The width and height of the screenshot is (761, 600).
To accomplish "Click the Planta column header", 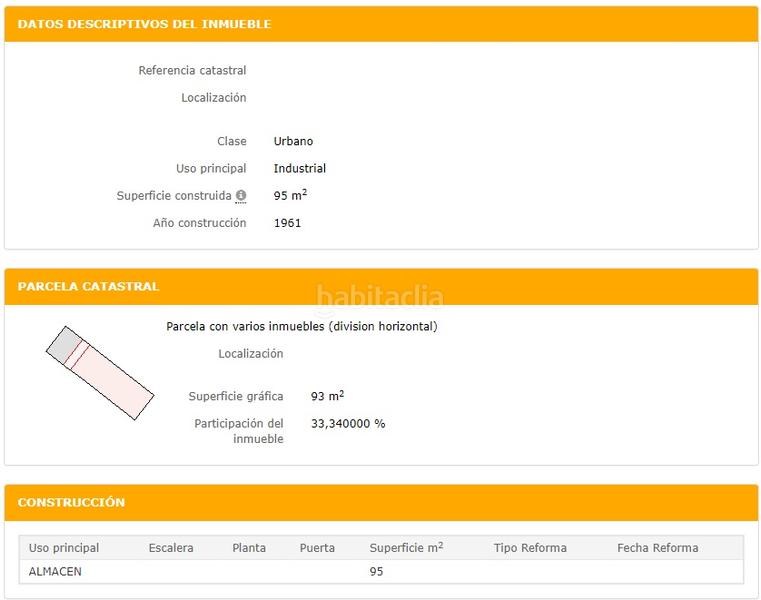I will [x=249, y=548].
